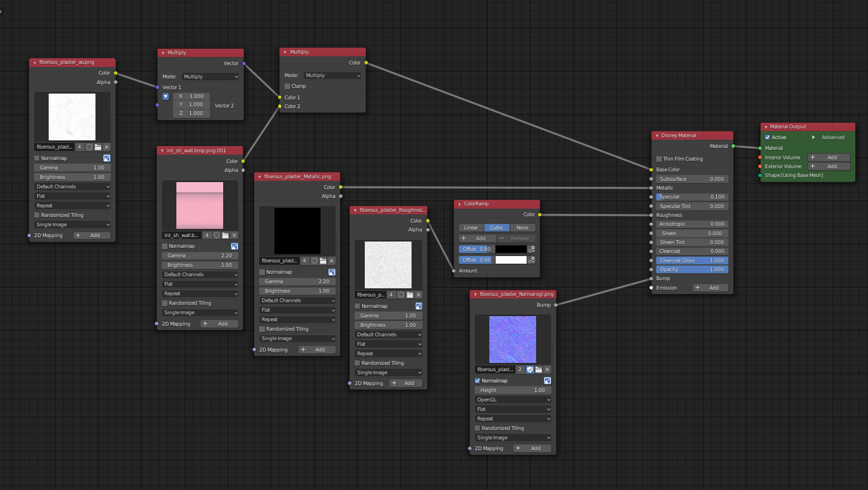The width and height of the screenshot is (868, 490).
Task: Disable Normalmap on the Normal-ogl node
Action: click(477, 381)
